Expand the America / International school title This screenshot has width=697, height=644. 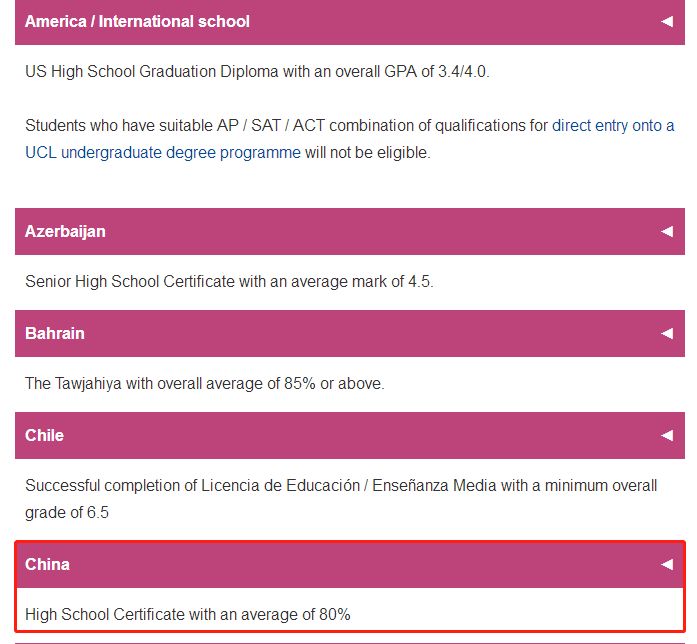(x=137, y=21)
